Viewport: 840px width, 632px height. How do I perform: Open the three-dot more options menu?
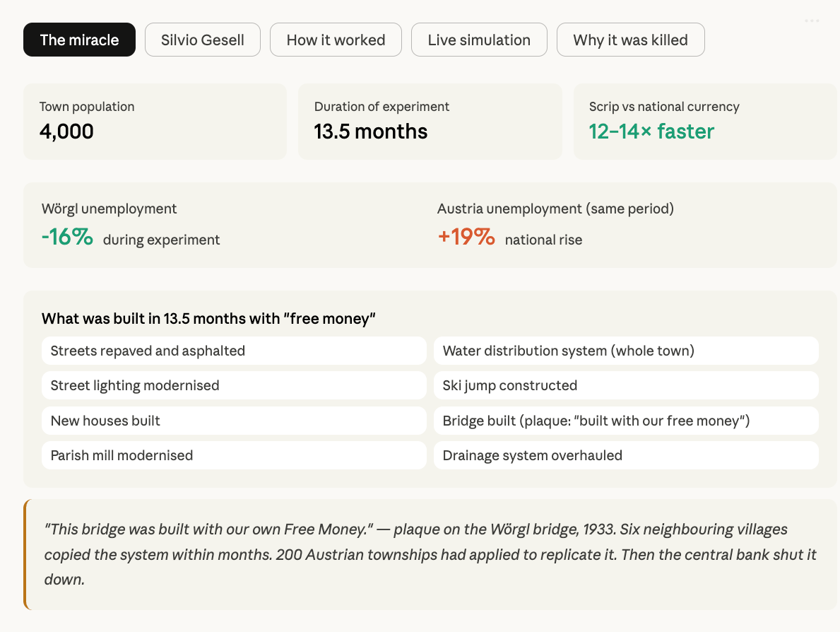click(812, 21)
